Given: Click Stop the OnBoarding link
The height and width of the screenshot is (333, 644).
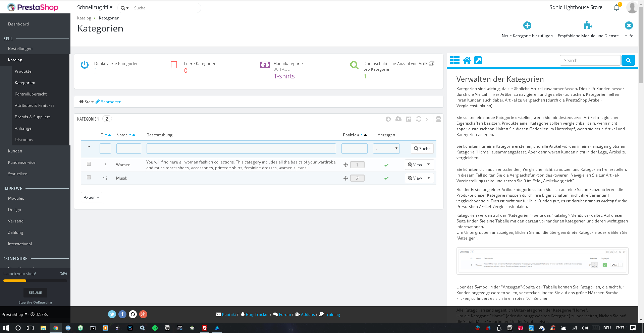Looking at the screenshot, I should (x=35, y=303).
